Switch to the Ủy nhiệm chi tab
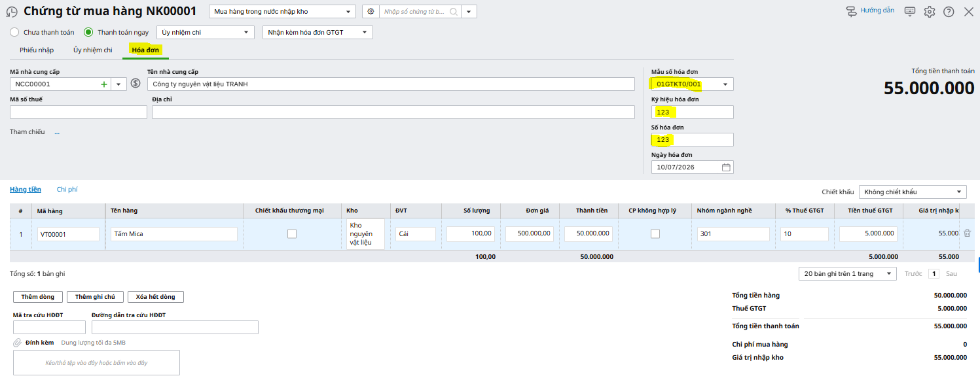The height and width of the screenshot is (378, 980). pyautogui.click(x=93, y=50)
